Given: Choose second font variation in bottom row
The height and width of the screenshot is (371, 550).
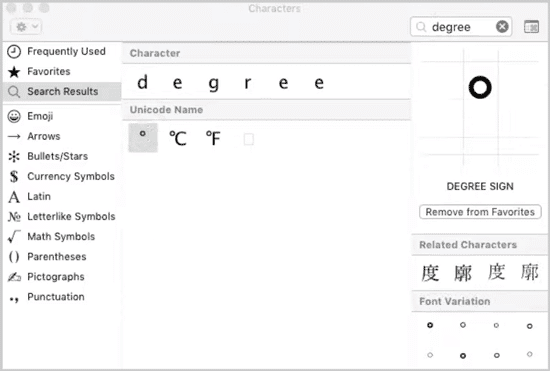Looking at the screenshot, I should pos(463,356).
